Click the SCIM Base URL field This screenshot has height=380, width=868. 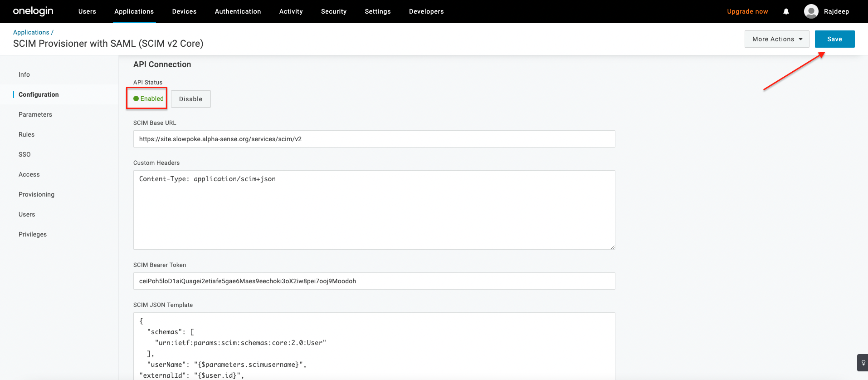pos(374,139)
